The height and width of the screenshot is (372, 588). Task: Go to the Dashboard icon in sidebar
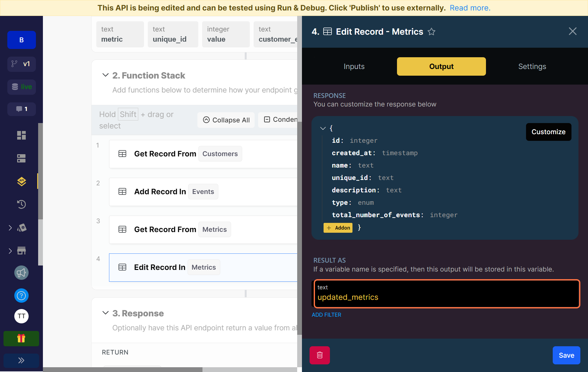click(x=21, y=135)
